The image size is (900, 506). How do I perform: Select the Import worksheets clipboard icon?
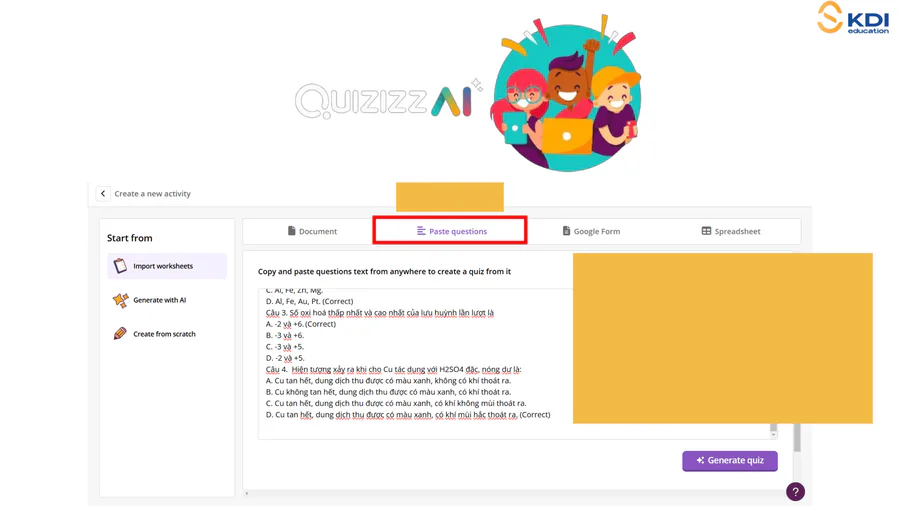point(120,266)
